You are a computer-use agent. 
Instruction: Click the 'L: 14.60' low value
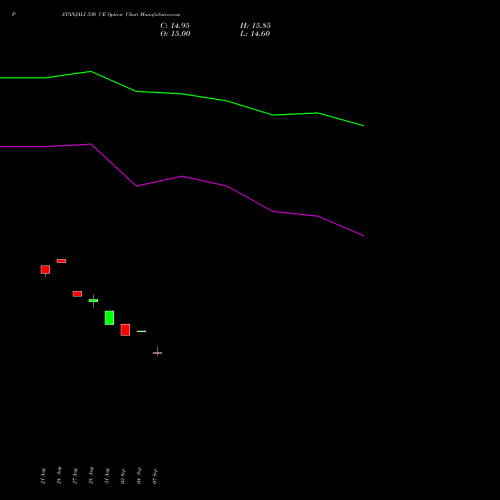tap(255, 34)
